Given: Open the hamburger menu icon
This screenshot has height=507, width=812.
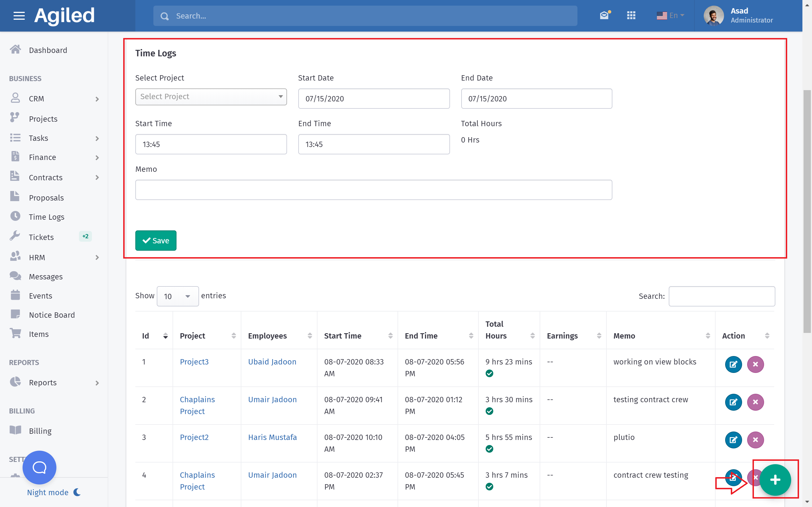Looking at the screenshot, I should (19, 16).
